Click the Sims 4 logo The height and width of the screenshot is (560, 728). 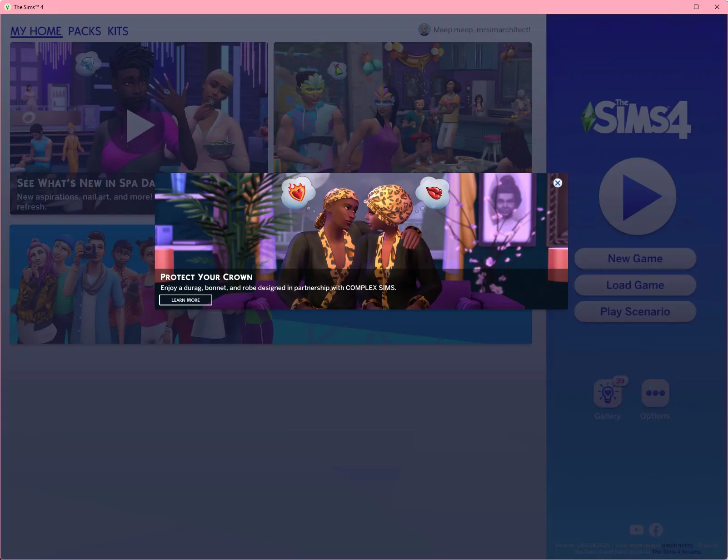636,119
